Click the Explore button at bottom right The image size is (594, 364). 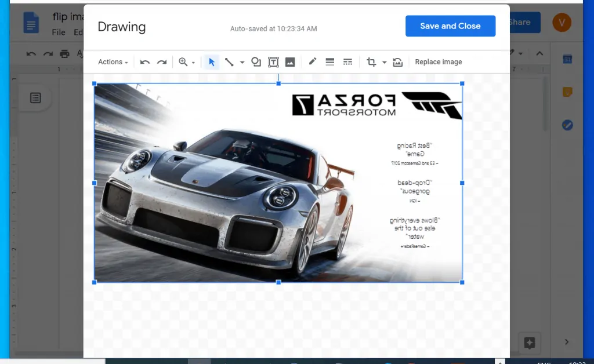[x=529, y=343]
